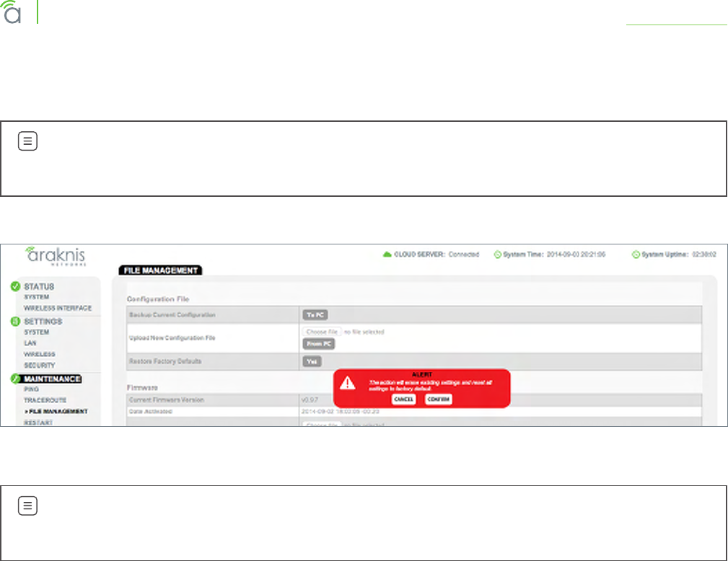Image resolution: width=728 pixels, height=561 pixels.
Task: Open SYSTEM under the SETTINGS section
Action: tap(36, 332)
